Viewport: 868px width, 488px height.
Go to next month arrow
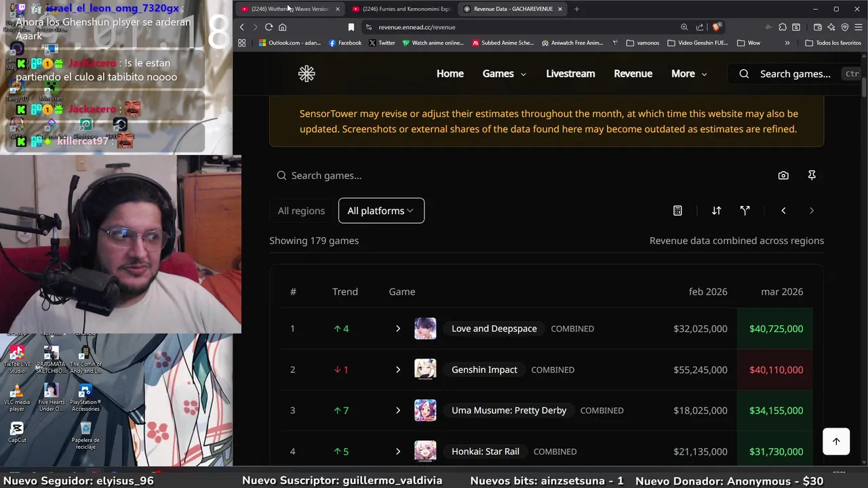pyautogui.click(x=812, y=211)
